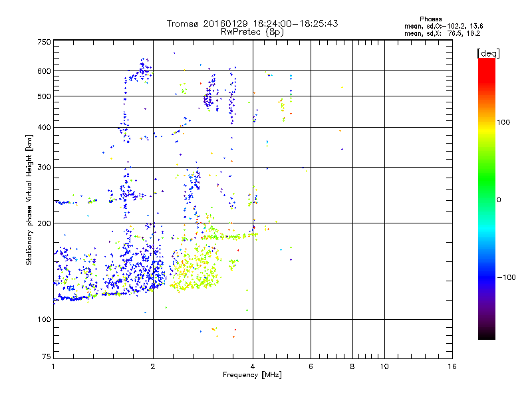Image resolution: width=532 pixels, height=399 pixels.
Task: Click the x-axis tick label '6'
Action: point(311,366)
